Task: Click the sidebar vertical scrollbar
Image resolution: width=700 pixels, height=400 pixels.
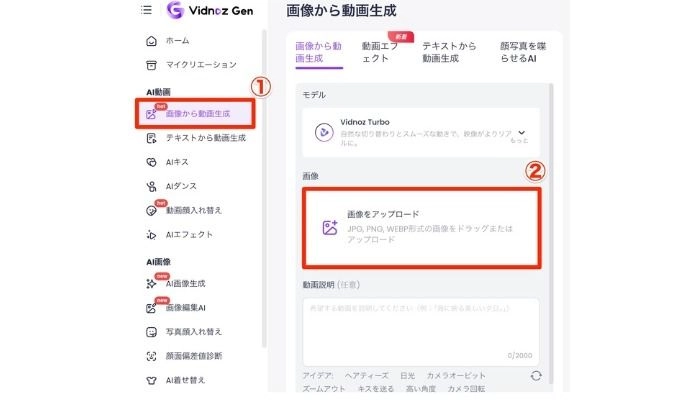Action: 264,189
